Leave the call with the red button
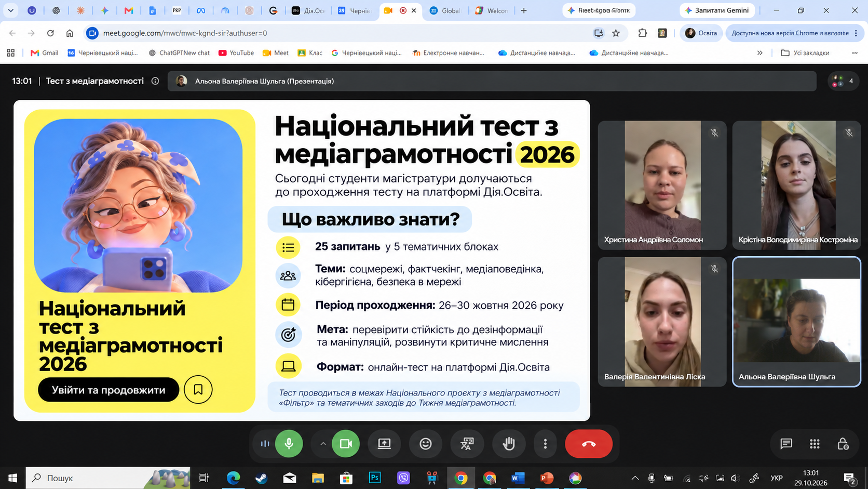 [589, 444]
